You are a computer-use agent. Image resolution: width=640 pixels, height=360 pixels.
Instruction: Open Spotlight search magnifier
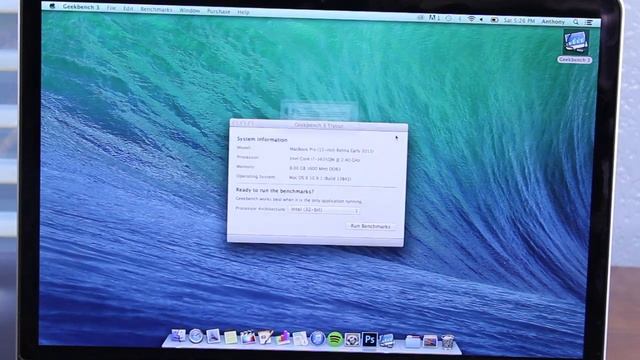click(576, 22)
